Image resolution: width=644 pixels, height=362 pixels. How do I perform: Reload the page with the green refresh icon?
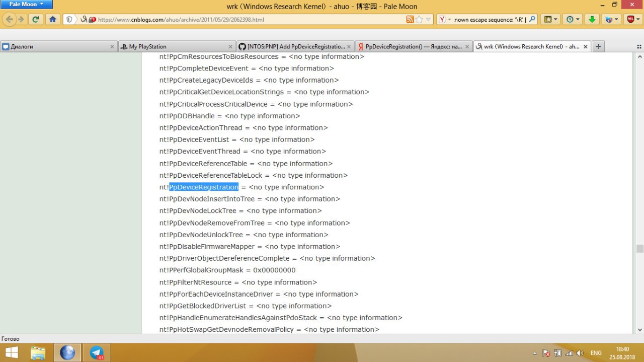[x=36, y=19]
